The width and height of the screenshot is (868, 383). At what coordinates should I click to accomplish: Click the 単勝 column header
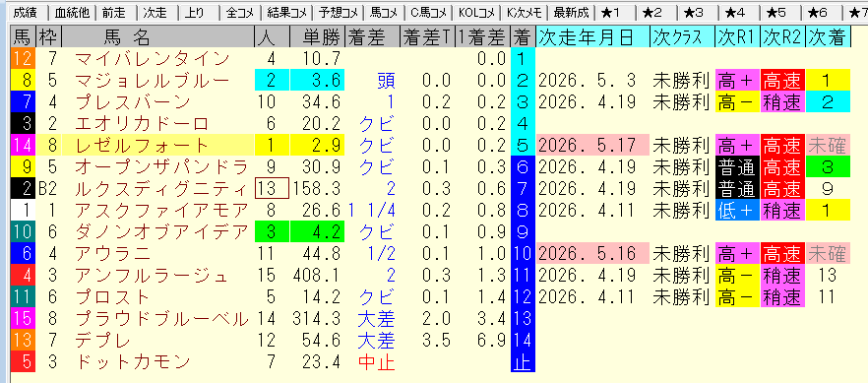pos(318,36)
